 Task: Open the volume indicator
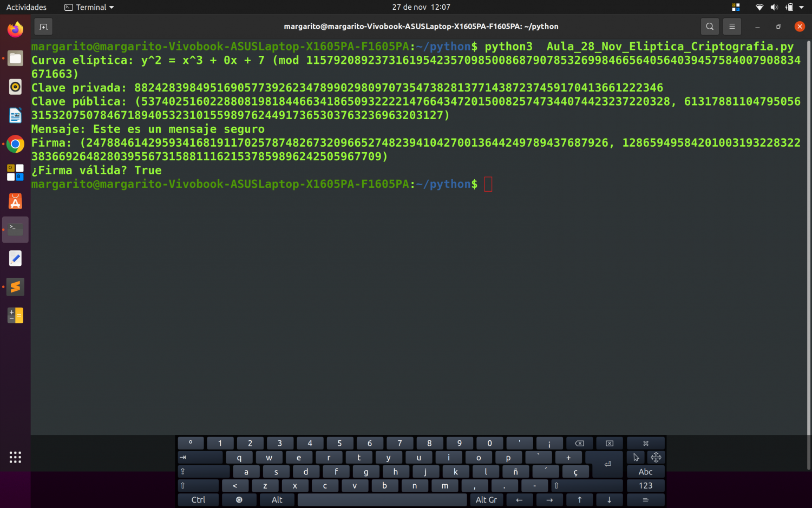[774, 7]
